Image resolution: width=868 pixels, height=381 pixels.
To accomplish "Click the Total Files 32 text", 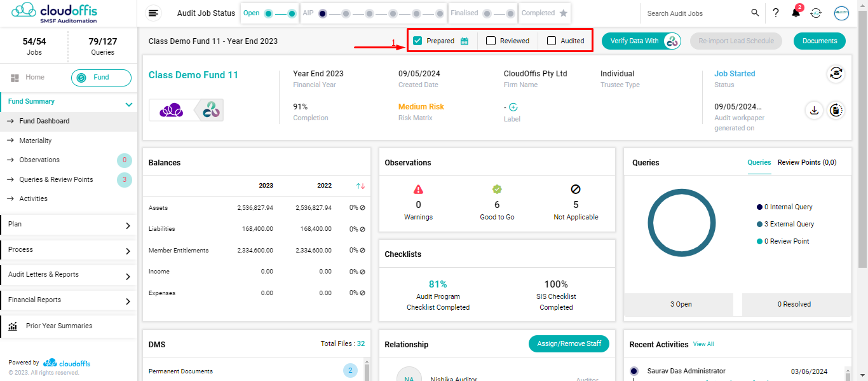I will [x=342, y=343].
